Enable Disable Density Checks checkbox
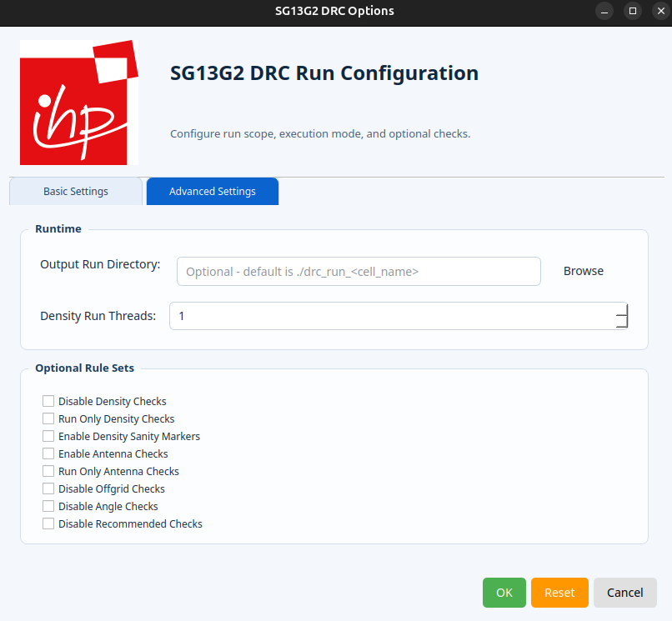The height and width of the screenshot is (621, 672). click(48, 401)
